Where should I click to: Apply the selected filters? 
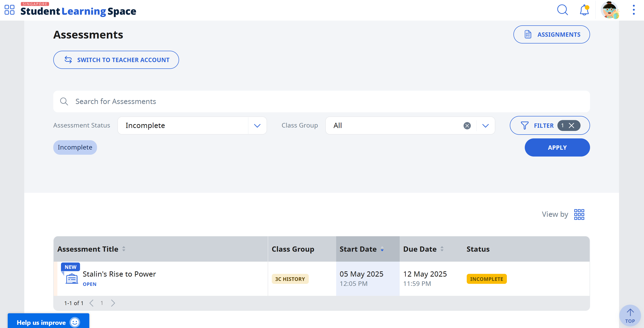tap(557, 147)
